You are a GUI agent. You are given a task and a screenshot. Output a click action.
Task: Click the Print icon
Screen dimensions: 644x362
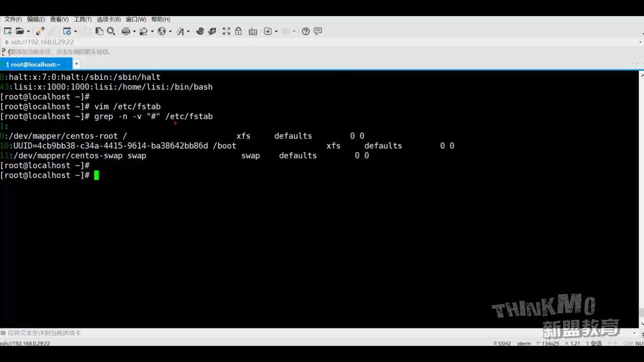[126, 31]
